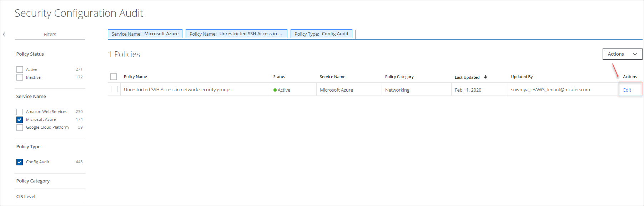Expand the CIS Level filter section
This screenshot has height=206, width=644.
click(26, 197)
